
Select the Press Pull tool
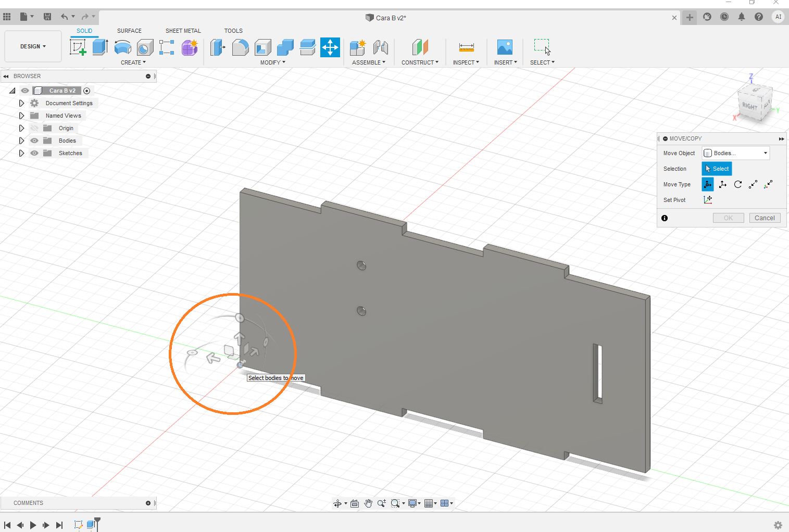click(218, 47)
